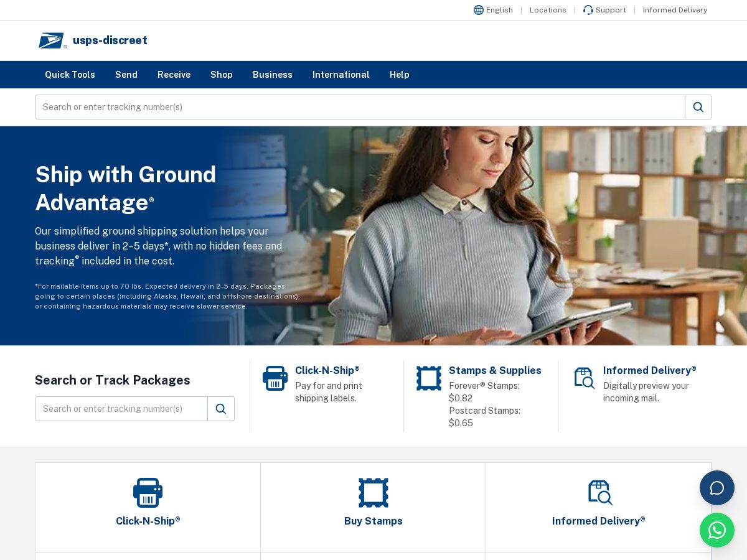
Task: Click the usps-discreet site name
Action: pyautogui.click(x=110, y=40)
